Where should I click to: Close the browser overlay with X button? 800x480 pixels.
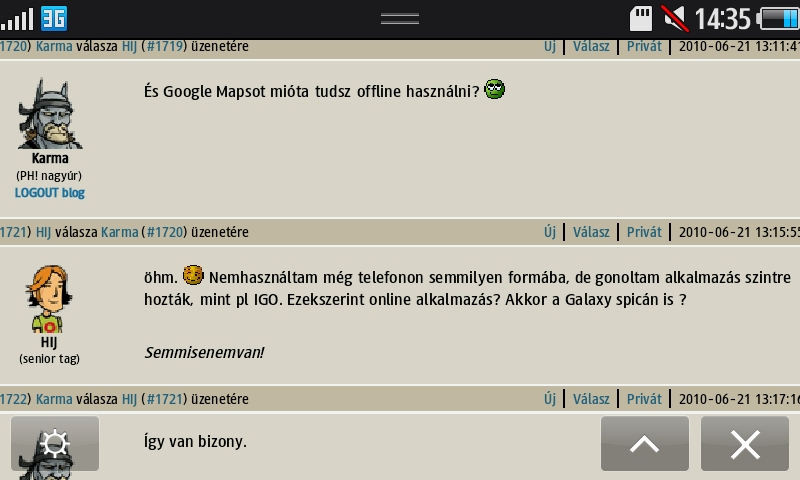[x=744, y=443]
